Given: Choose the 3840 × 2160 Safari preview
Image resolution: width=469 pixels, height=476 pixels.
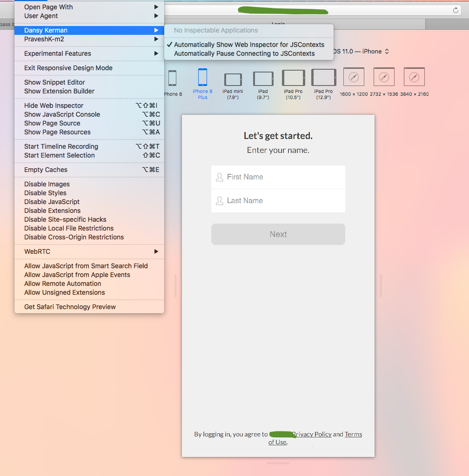Looking at the screenshot, I should pyautogui.click(x=414, y=77).
